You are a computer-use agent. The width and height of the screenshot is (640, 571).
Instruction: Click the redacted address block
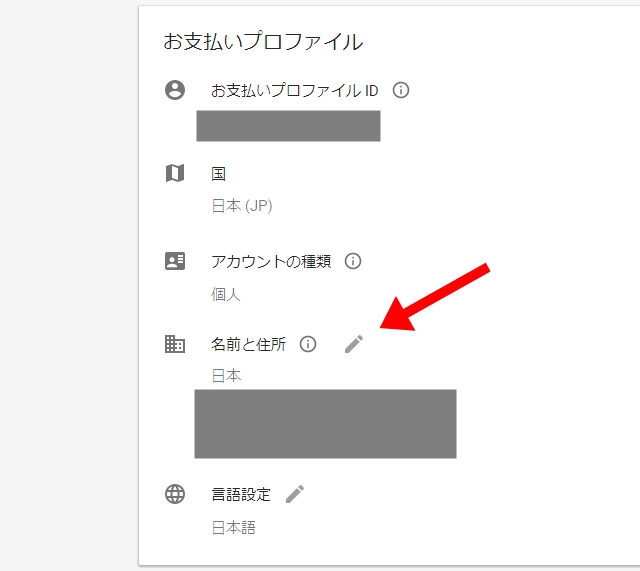(325, 424)
